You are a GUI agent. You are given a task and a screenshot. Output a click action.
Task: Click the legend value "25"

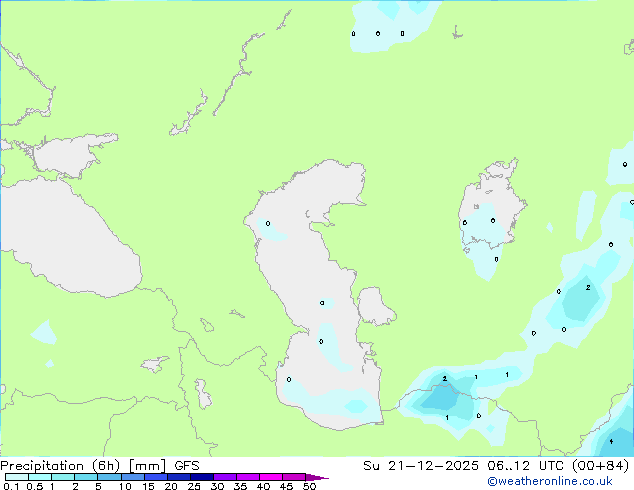pyautogui.click(x=194, y=486)
